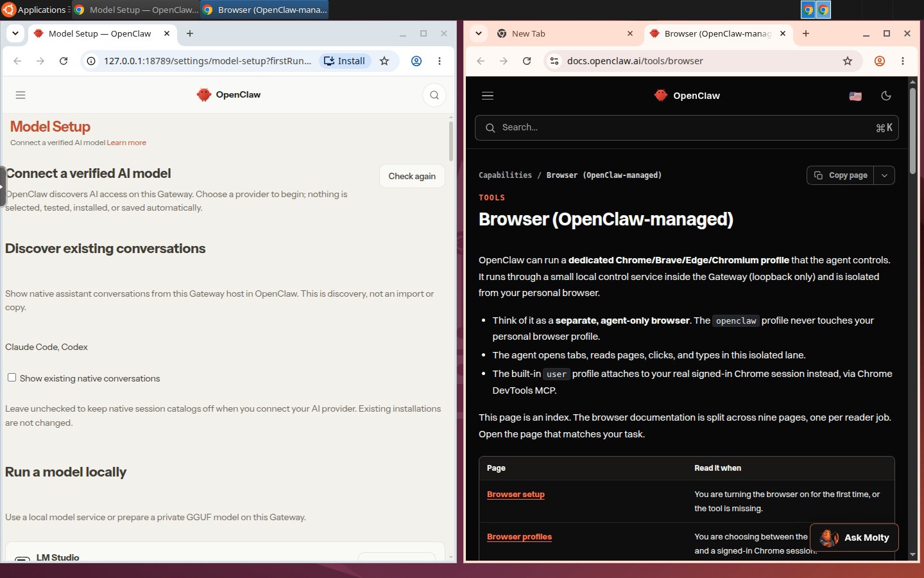
Task: Open Chrome menu in docs browser window
Action: pyautogui.click(x=903, y=61)
